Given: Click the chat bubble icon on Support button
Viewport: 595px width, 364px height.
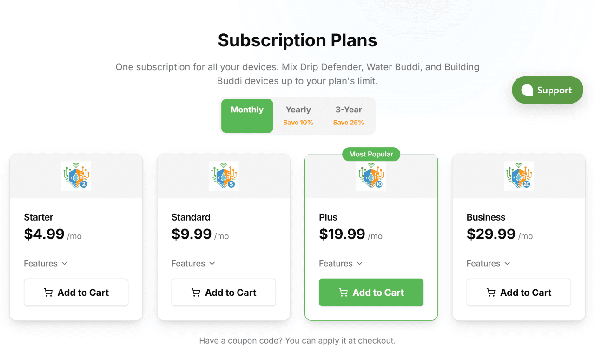Looking at the screenshot, I should [527, 90].
